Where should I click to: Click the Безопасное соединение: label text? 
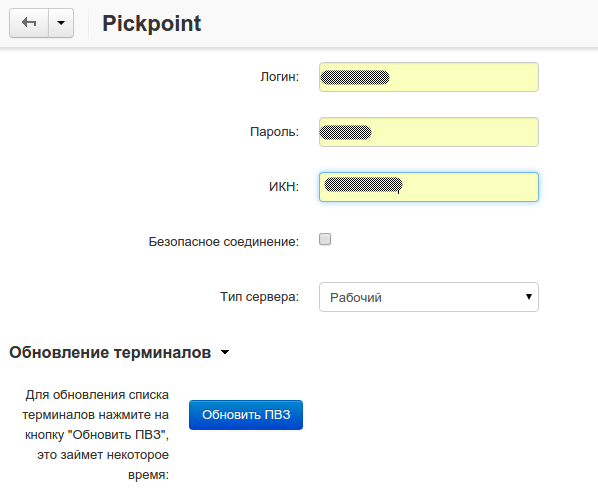point(224,241)
